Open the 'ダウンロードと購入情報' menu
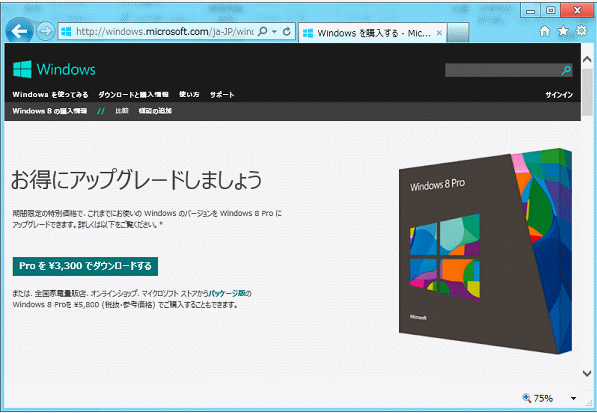 133,95
